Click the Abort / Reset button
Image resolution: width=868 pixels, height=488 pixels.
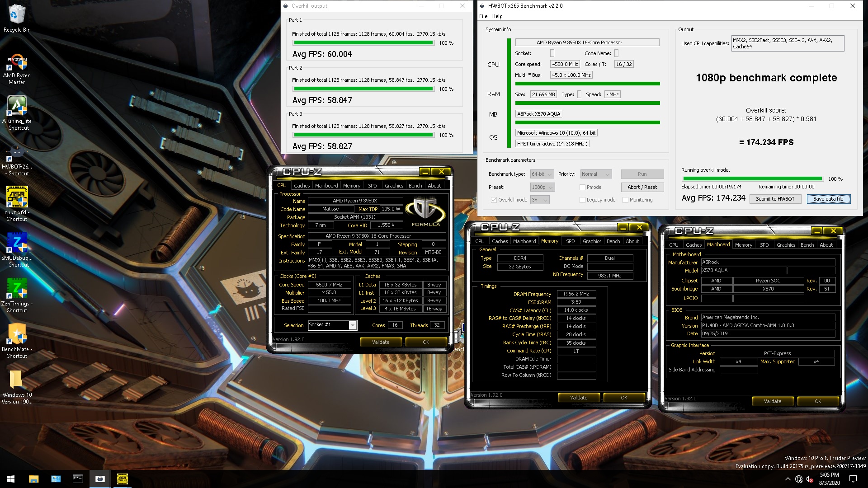(642, 187)
